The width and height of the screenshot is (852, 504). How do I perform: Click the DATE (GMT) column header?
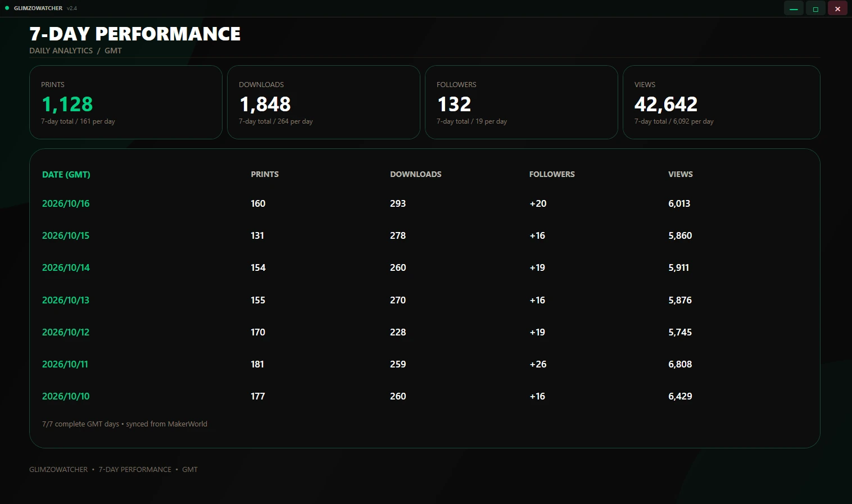point(66,175)
